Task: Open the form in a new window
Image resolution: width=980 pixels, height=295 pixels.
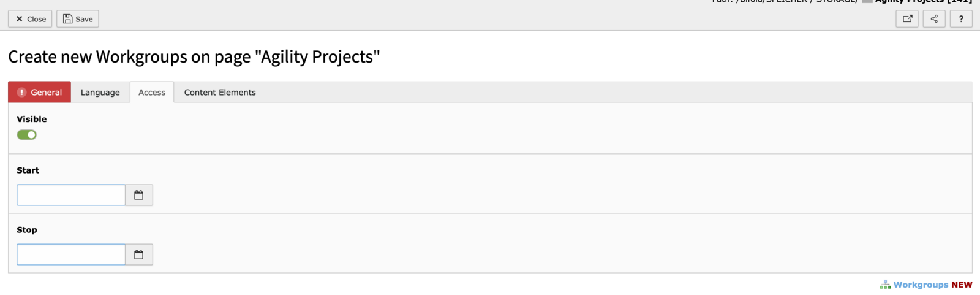Action: [907, 19]
